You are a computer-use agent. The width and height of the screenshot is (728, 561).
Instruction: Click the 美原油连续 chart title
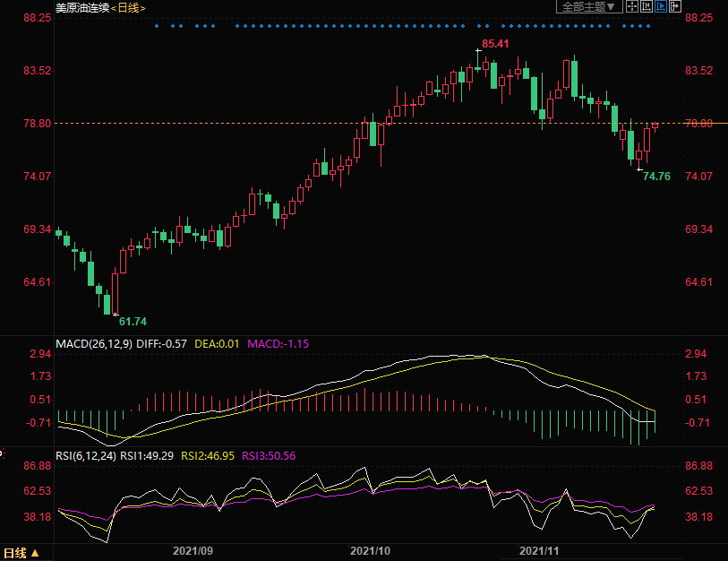pos(81,7)
